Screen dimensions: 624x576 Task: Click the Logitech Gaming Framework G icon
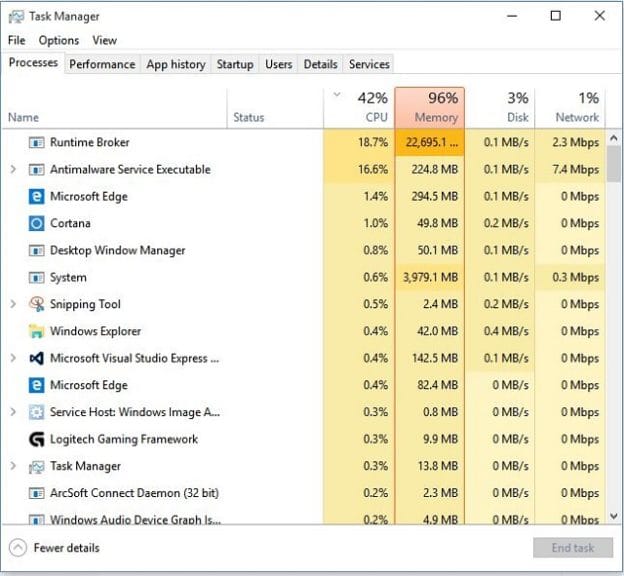(x=37, y=439)
